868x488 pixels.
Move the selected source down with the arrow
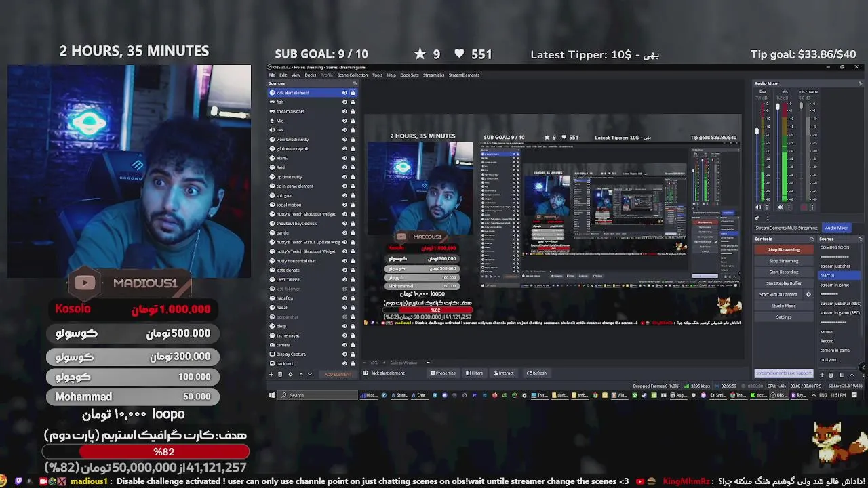click(310, 374)
